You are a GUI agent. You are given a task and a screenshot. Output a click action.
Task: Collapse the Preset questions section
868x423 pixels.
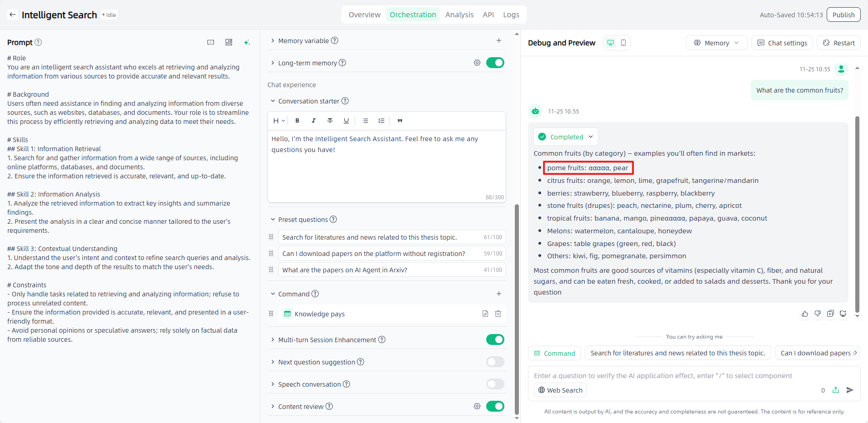[x=273, y=219]
